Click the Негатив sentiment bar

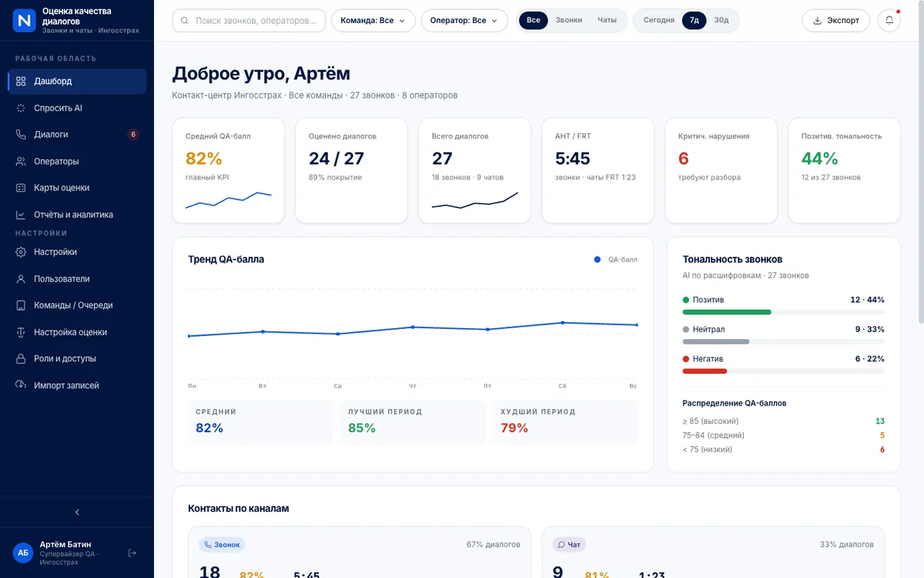click(783, 371)
